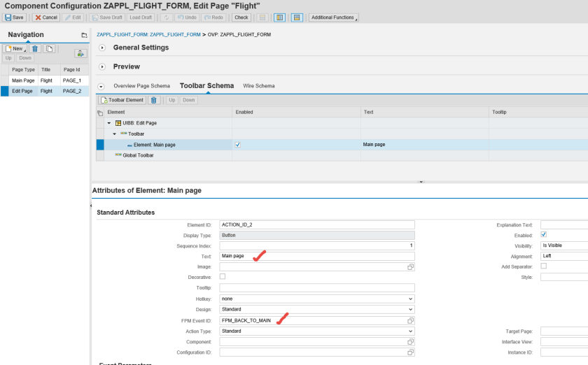Delete the selected page in the Navigation panel
The height and width of the screenshot is (365, 588).
36,48
